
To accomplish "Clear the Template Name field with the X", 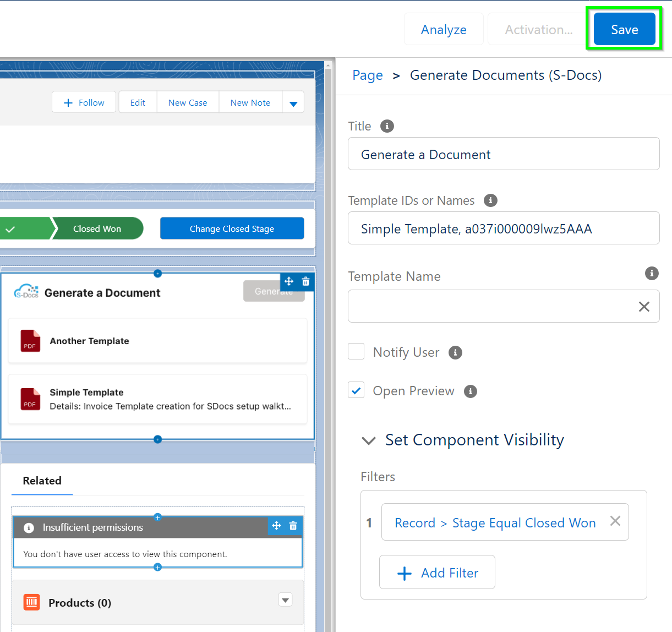I will 644,306.
